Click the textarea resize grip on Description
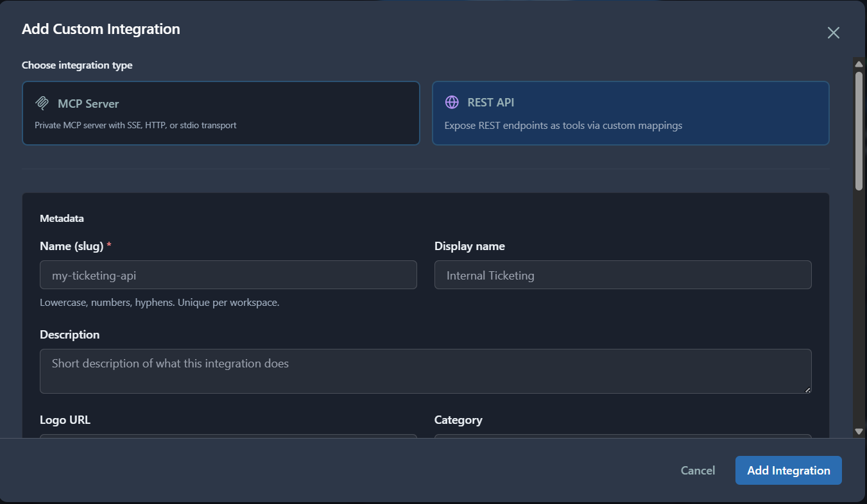The height and width of the screenshot is (504, 867). pos(807,390)
